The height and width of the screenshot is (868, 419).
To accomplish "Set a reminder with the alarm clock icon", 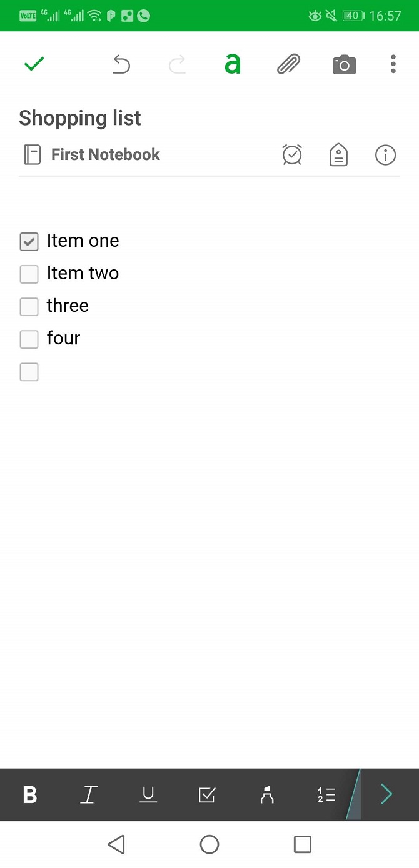I will pos(292,155).
